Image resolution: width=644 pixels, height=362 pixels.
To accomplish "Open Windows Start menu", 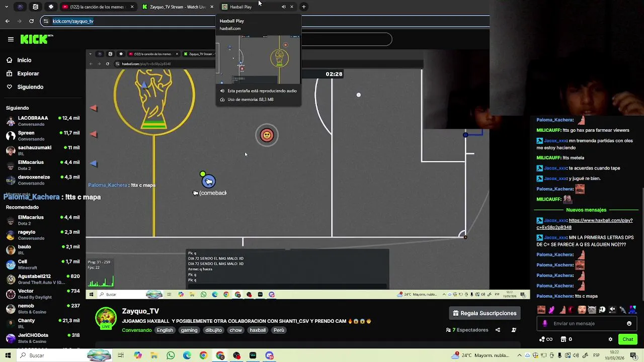I will (8, 355).
